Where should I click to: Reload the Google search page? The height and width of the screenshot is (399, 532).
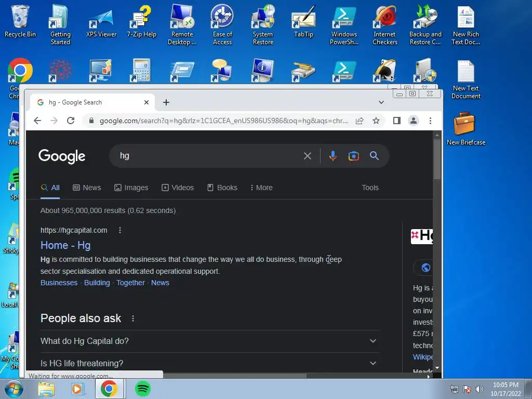click(71, 121)
